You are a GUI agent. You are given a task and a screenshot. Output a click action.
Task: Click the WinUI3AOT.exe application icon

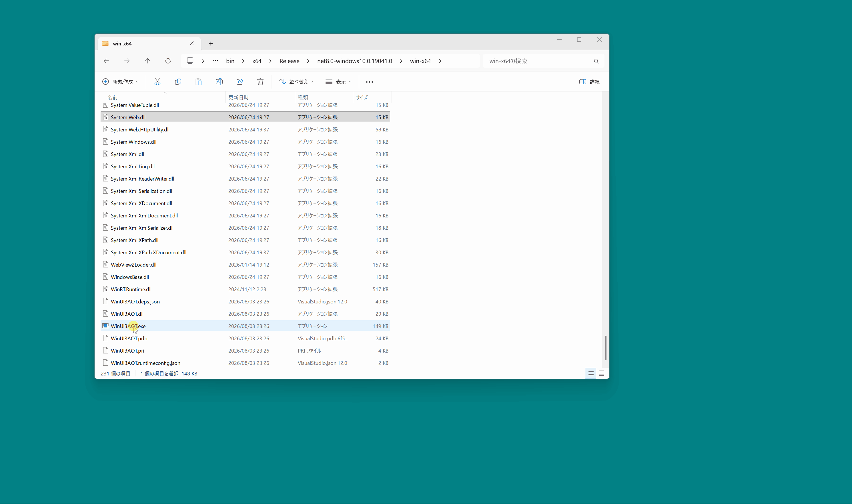[x=106, y=326]
